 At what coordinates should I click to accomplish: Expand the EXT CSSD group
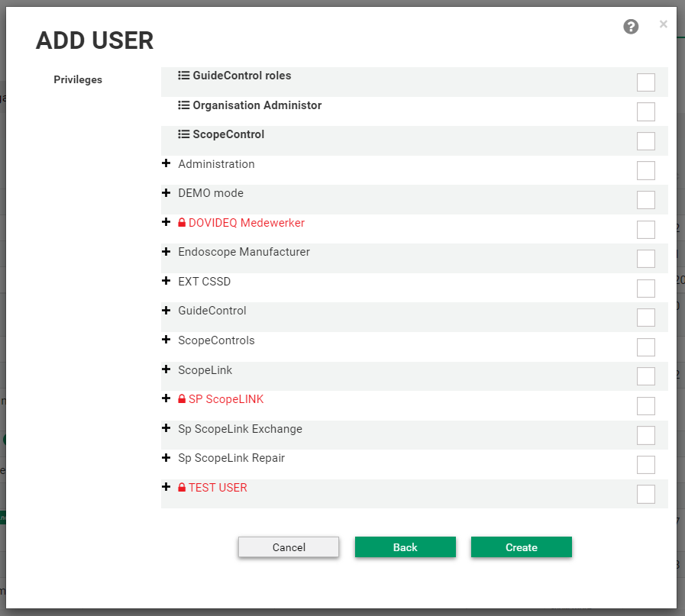[166, 281]
